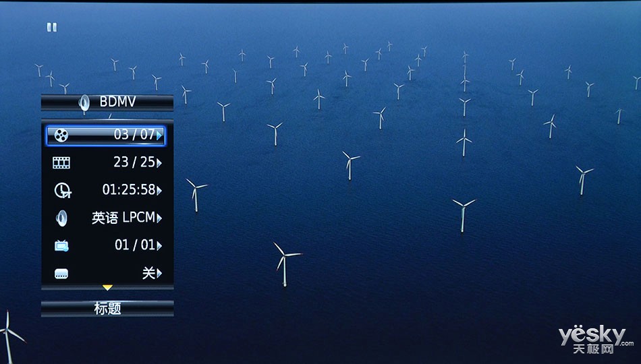Click the filmstrip chapter icon
Image resolution: width=641 pixels, height=364 pixels.
click(x=61, y=162)
